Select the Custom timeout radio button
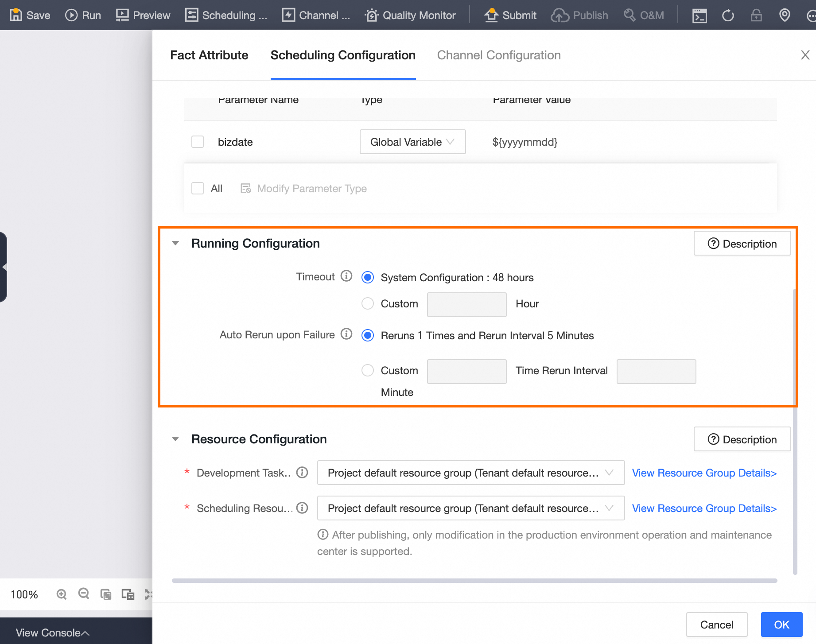Image resolution: width=816 pixels, height=644 pixels. tap(367, 303)
